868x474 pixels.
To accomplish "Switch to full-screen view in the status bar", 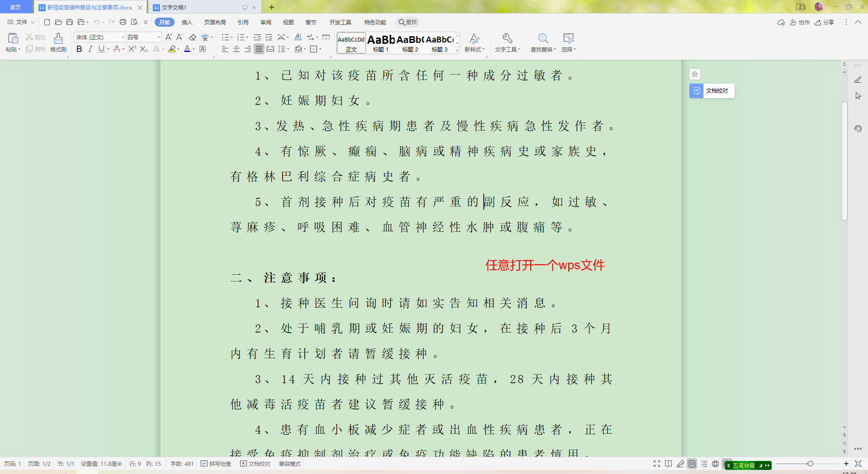I will click(657, 464).
